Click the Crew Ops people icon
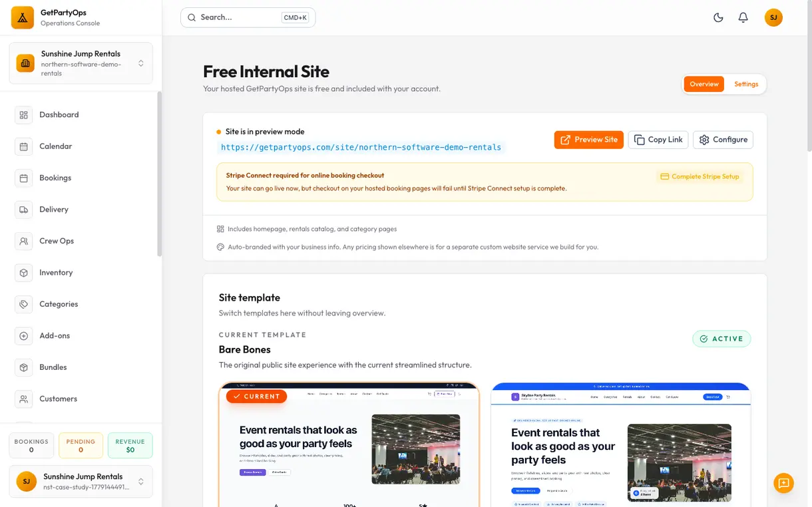The height and width of the screenshot is (507, 812). click(x=24, y=242)
